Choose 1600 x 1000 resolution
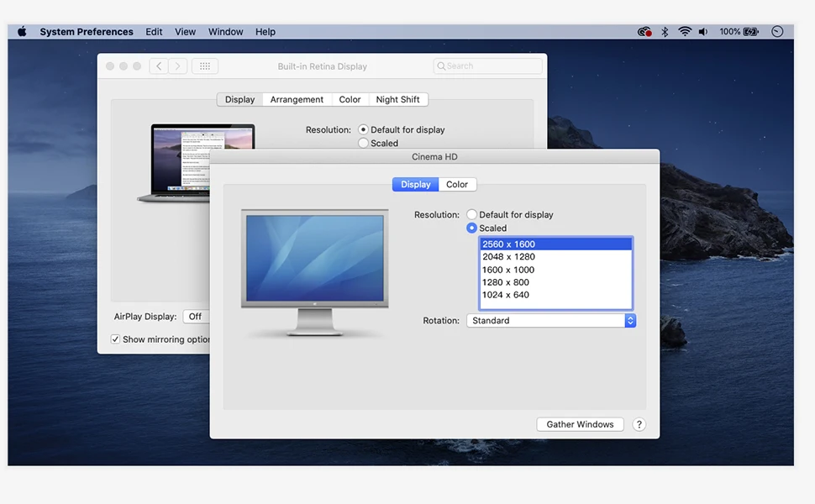Viewport: 815px width, 504px height. (555, 270)
